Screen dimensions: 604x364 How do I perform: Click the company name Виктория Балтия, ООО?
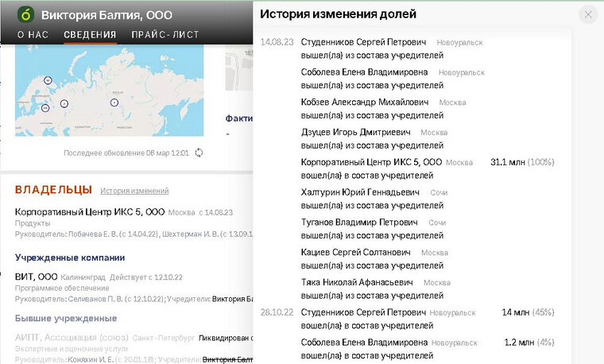pyautogui.click(x=106, y=15)
